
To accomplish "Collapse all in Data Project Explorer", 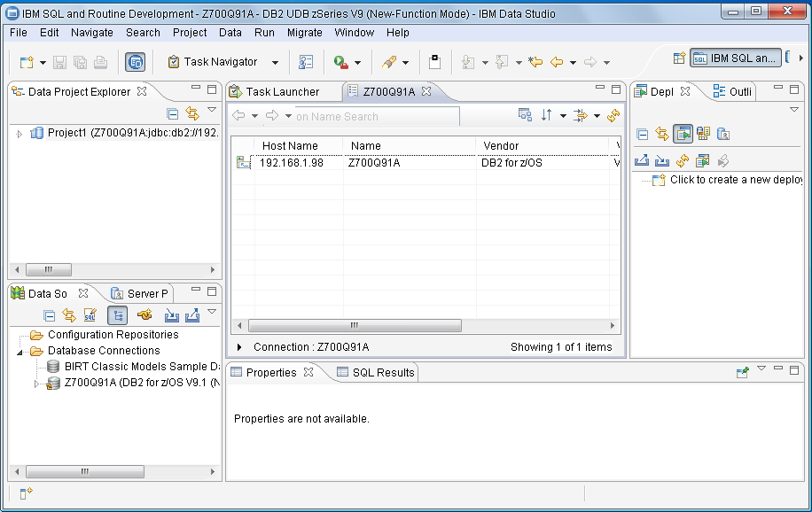I will (x=173, y=113).
